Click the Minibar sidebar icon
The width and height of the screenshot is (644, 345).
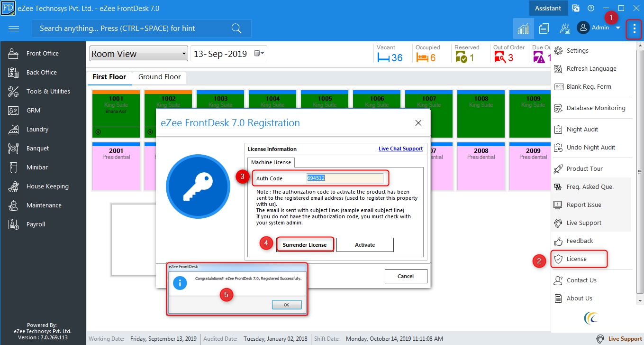[13, 168]
